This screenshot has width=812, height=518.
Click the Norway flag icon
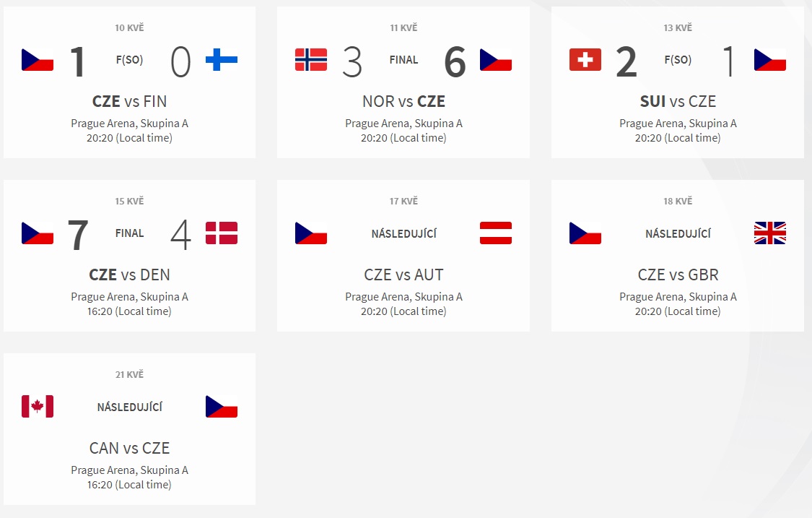(310, 60)
